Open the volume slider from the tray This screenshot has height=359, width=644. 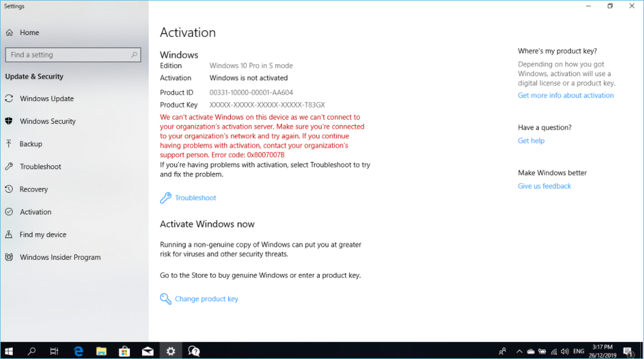click(x=564, y=351)
